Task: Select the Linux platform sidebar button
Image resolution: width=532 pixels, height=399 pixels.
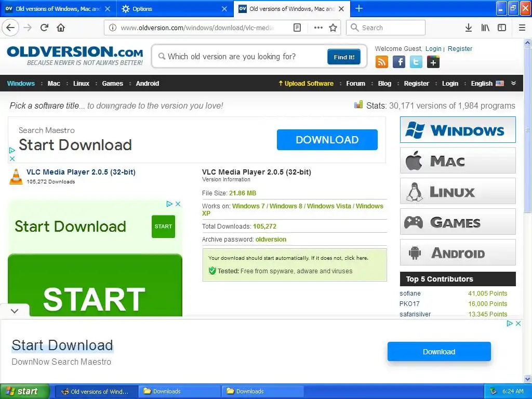Action: tap(458, 191)
